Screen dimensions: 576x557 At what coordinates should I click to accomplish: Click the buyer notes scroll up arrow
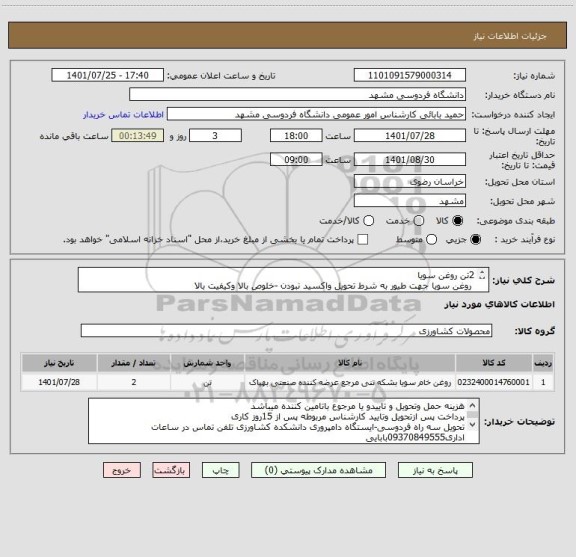[x=472, y=406]
